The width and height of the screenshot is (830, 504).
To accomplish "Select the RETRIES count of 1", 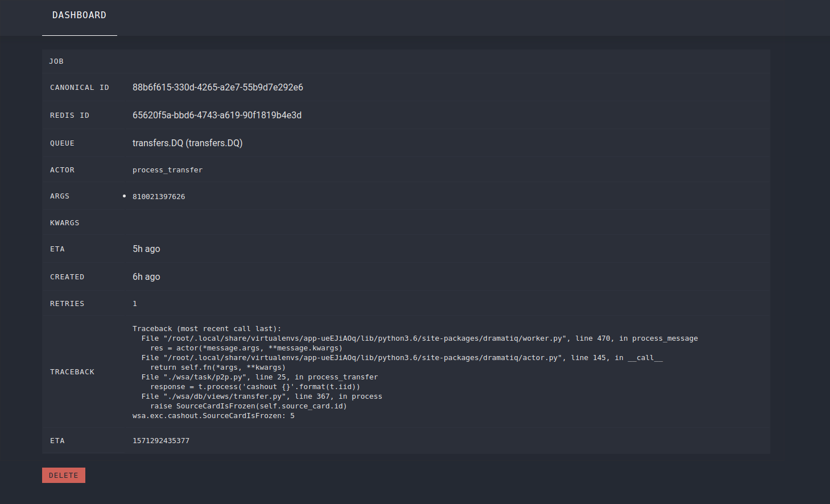I will [135, 303].
